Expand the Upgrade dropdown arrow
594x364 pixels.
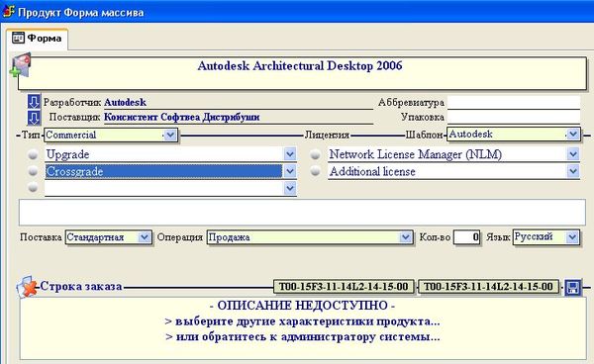click(x=290, y=154)
